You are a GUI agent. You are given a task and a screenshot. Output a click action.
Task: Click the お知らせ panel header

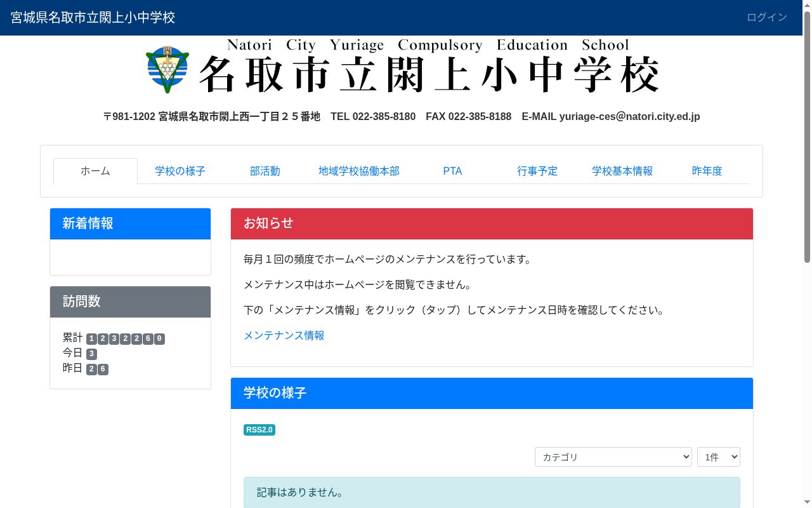click(492, 224)
